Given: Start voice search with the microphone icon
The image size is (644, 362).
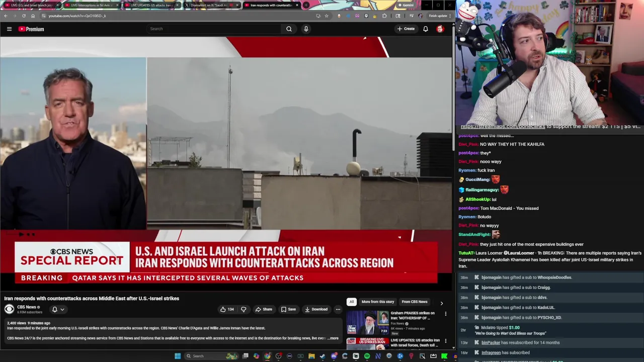Looking at the screenshot, I should click(x=306, y=29).
